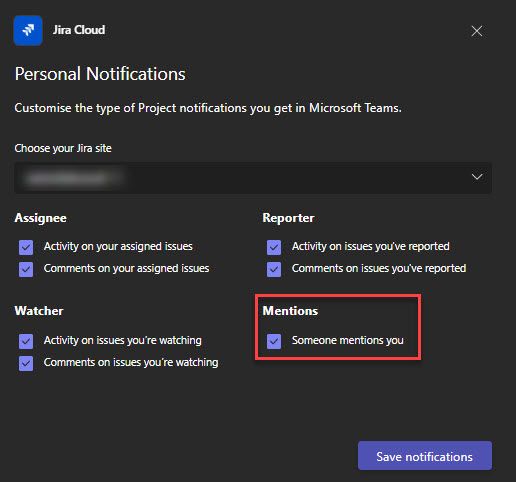This screenshot has height=482, width=516.
Task: Toggle Activity on your assigned issues checkbox
Action: tap(26, 247)
